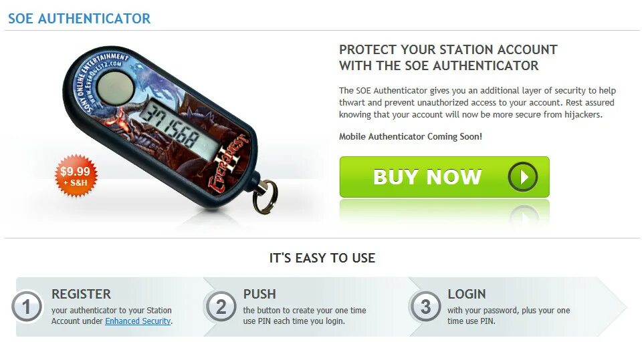Screen dimensions: 644x346
Task: Open the Enhanced Security link
Action: 138,321
